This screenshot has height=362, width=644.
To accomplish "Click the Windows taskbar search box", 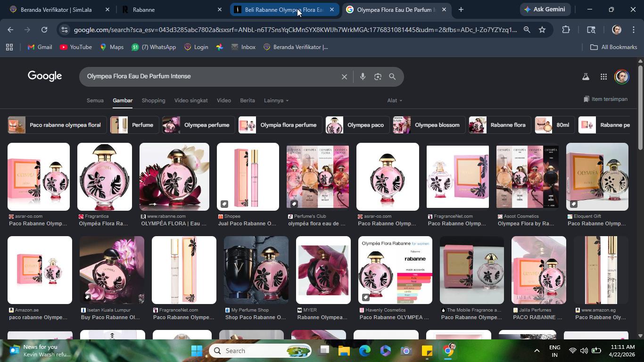I will 260,351.
